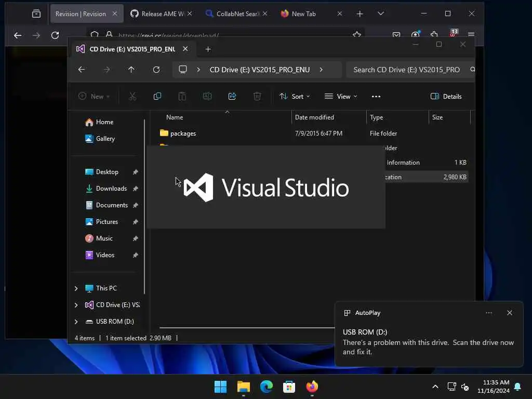Image resolution: width=532 pixels, height=399 pixels.
Task: Click the PC icon in address bar
Action: [x=183, y=70]
